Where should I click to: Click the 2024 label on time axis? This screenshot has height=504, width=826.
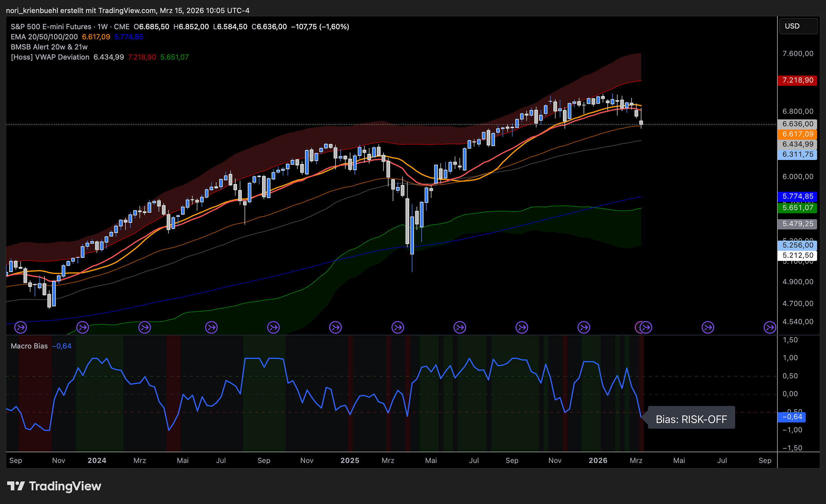coord(97,461)
